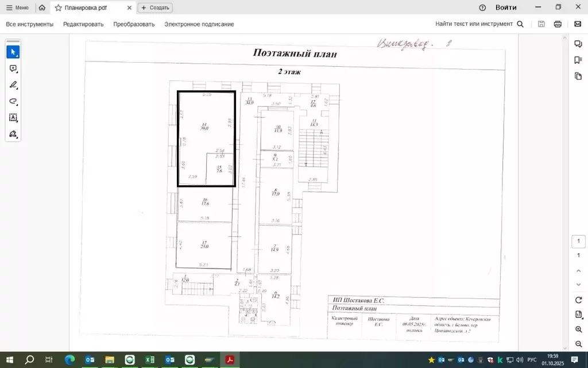
Task: Pick the highlighter pen tool
Action: point(13,85)
